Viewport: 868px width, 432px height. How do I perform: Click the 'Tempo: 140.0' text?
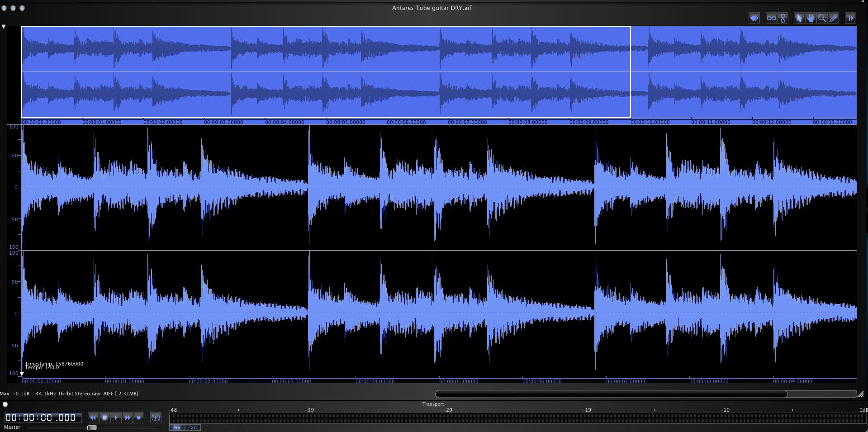pyautogui.click(x=42, y=368)
